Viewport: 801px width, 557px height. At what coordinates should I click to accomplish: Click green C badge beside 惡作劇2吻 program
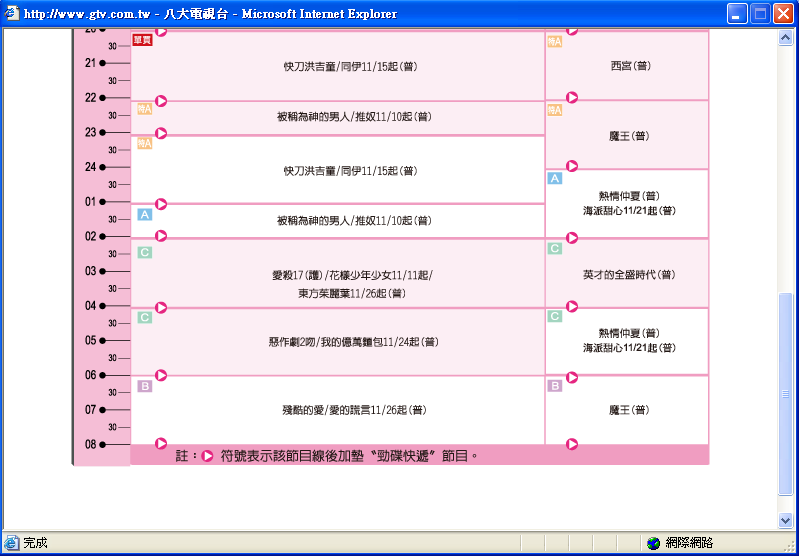(144, 317)
